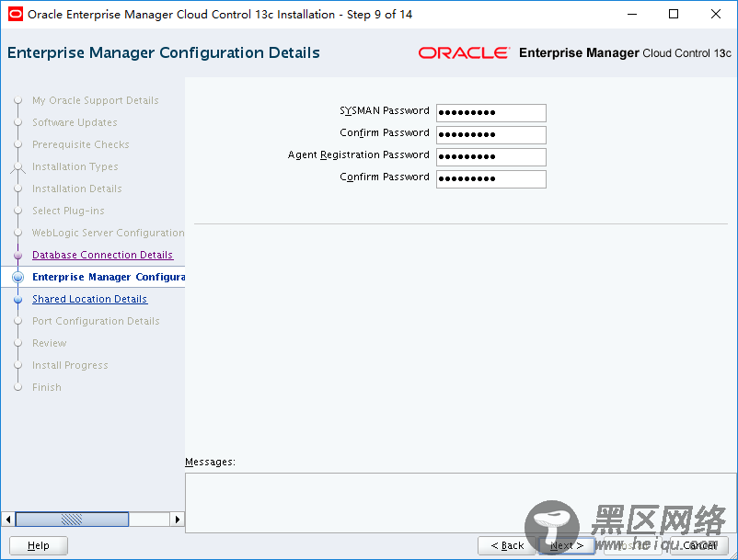This screenshot has height=560, width=738.
Task: Select the current Enterprise Manager Configuration step
Action: click(109, 277)
